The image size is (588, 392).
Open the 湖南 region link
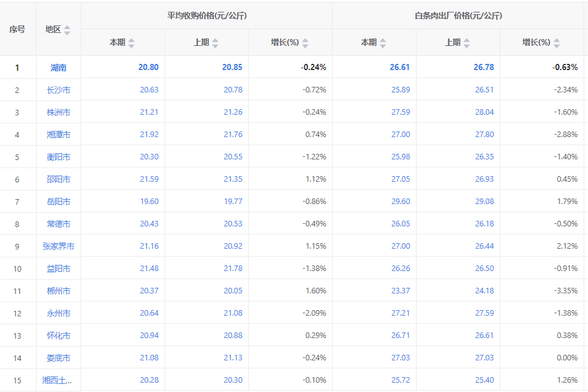[x=58, y=68]
